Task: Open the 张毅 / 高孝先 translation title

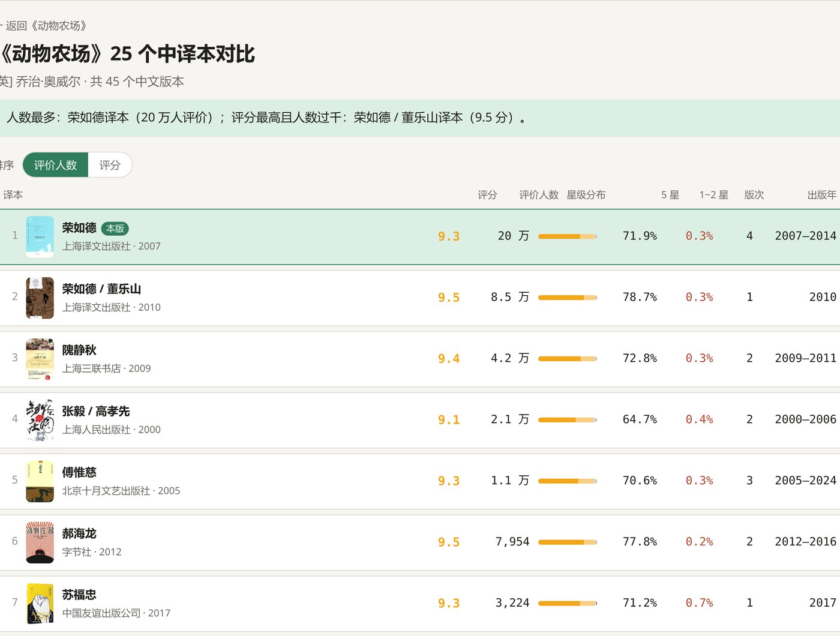Action: click(96, 412)
